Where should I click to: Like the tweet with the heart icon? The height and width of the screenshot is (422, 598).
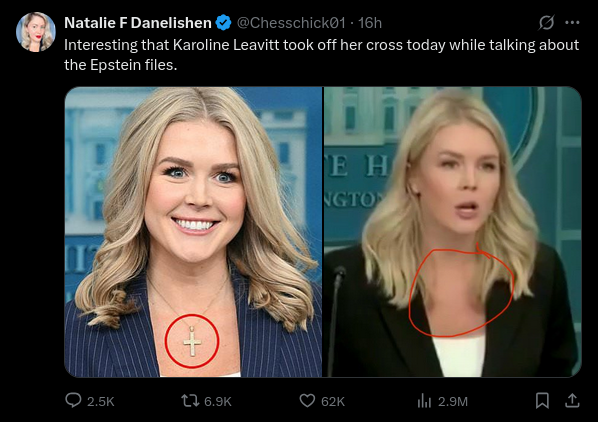click(307, 401)
